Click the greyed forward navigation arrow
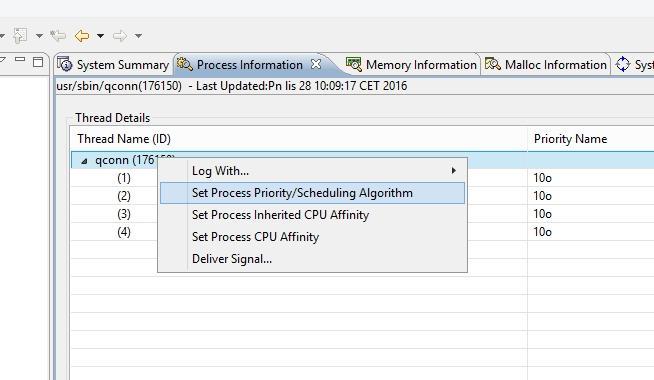The image size is (654, 380). pyautogui.click(x=120, y=36)
